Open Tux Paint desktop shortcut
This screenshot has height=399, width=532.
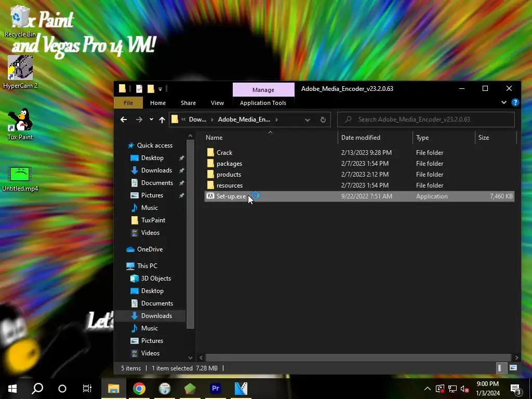20,124
